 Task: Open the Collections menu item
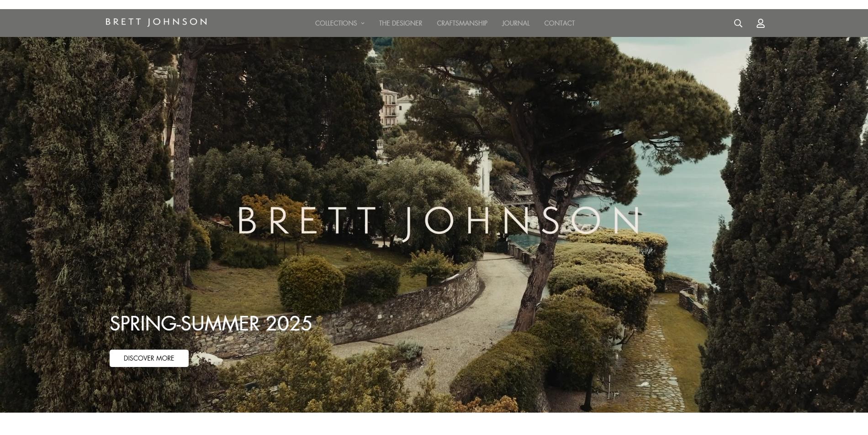pyautogui.click(x=336, y=23)
